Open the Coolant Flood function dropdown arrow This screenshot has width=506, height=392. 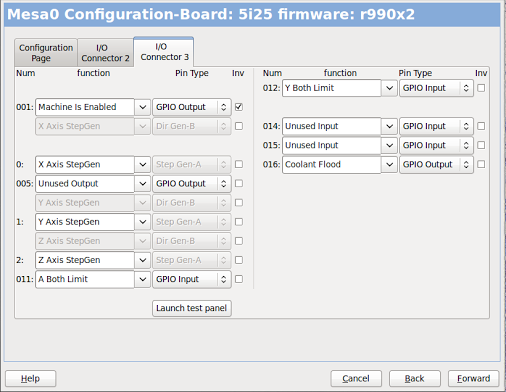(389, 164)
